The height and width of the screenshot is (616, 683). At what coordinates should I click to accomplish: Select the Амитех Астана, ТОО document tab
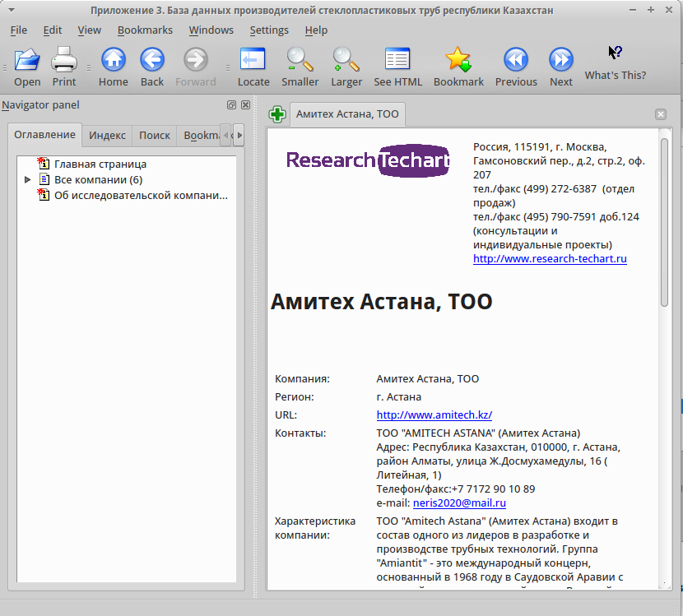tap(347, 114)
